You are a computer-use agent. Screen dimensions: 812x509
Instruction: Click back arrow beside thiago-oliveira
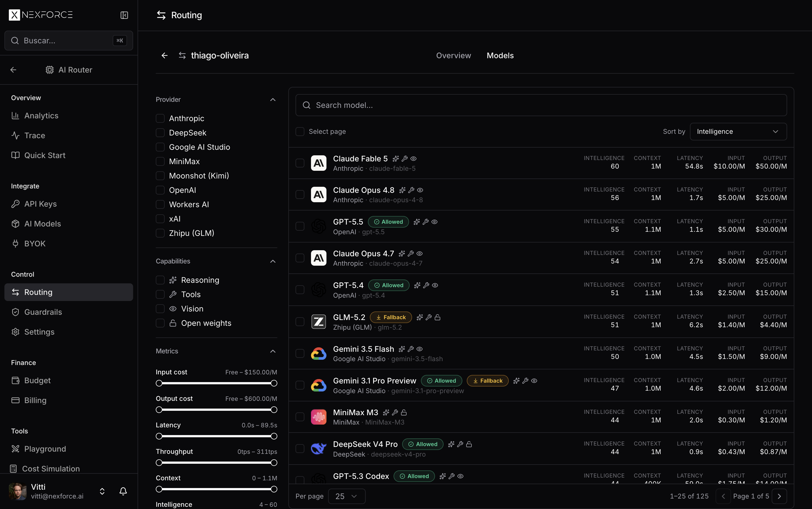164,55
